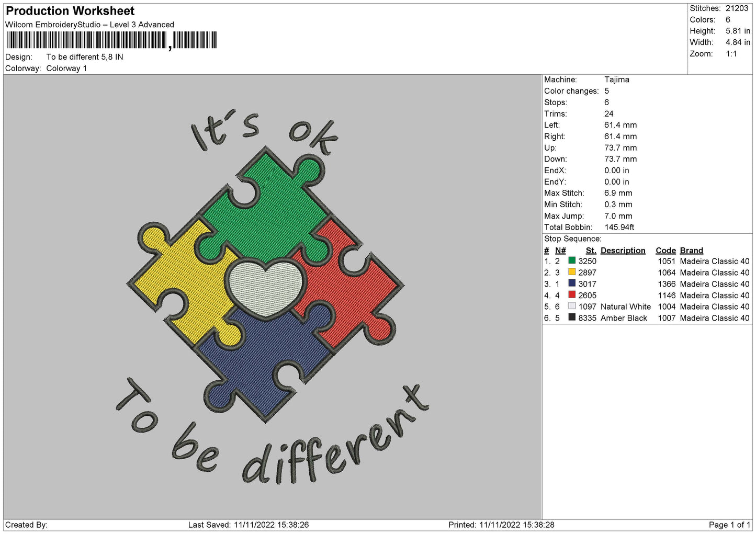The height and width of the screenshot is (534, 756).
Task: Click 'Wilcom EmbroideryStudio – Level 3 Advanced' text
Action: pos(89,25)
